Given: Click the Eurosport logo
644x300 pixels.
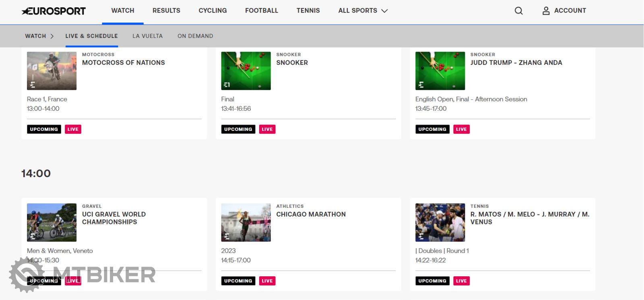Looking at the screenshot, I should [x=54, y=11].
